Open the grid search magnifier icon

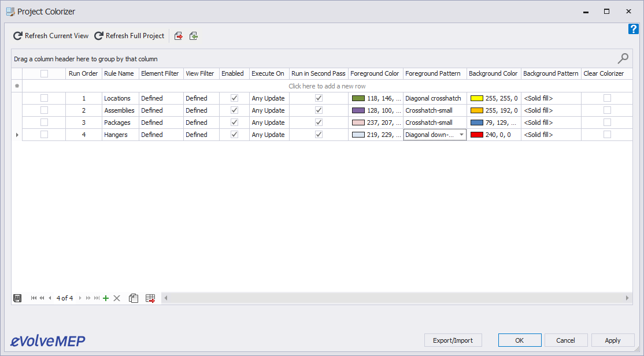pyautogui.click(x=623, y=58)
